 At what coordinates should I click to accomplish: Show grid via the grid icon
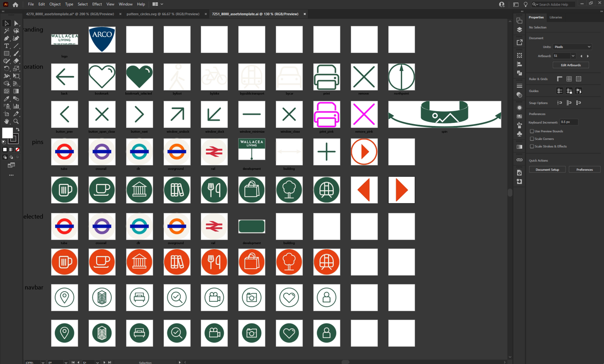click(x=569, y=79)
